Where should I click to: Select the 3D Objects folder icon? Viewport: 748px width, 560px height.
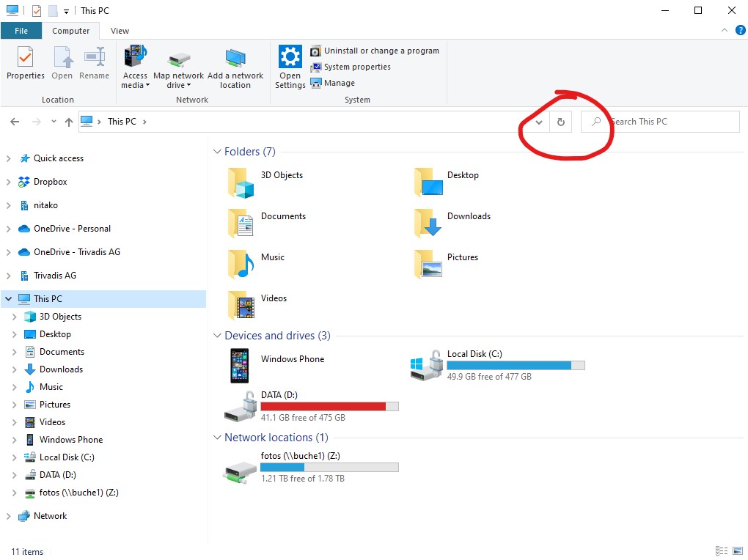point(241,183)
